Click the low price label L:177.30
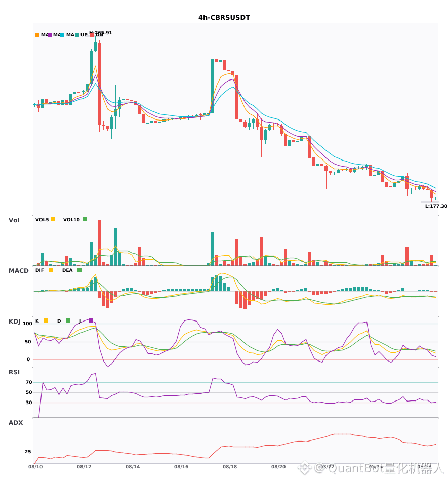This screenshot has height=481, width=448. click(436, 206)
